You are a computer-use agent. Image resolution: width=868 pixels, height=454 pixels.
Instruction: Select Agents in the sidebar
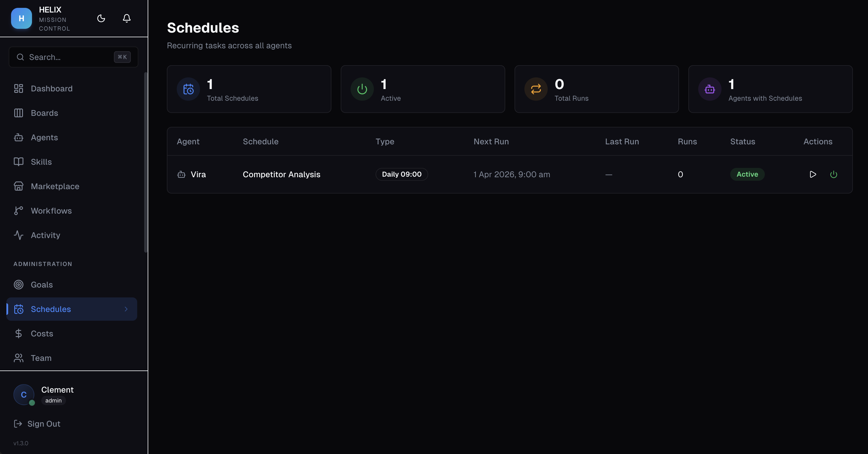(x=44, y=137)
